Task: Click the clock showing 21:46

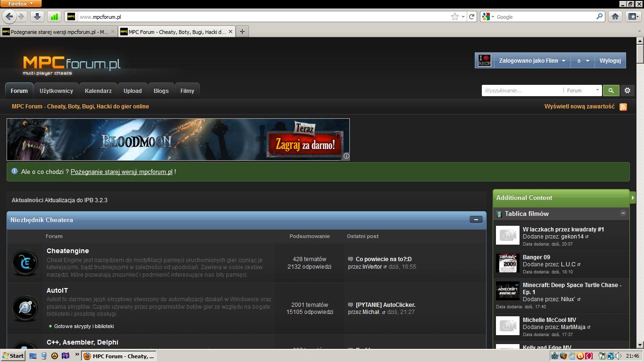Action: click(x=633, y=356)
